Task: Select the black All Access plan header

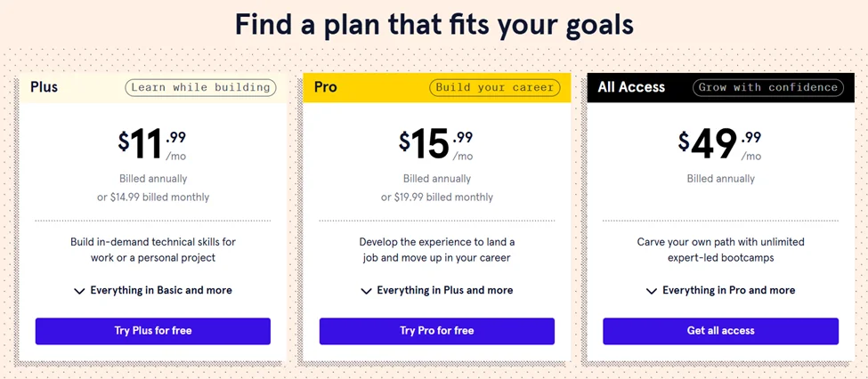Action: tap(631, 87)
